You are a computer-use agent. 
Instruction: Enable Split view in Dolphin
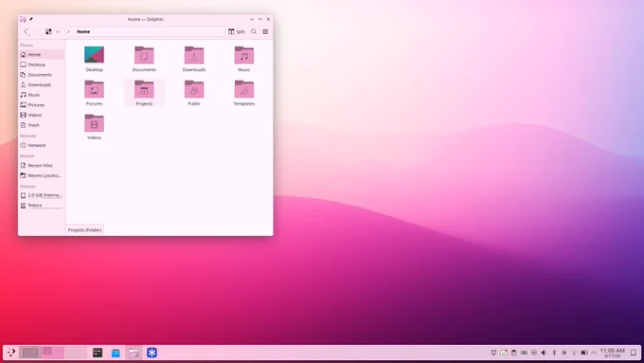[x=237, y=31]
